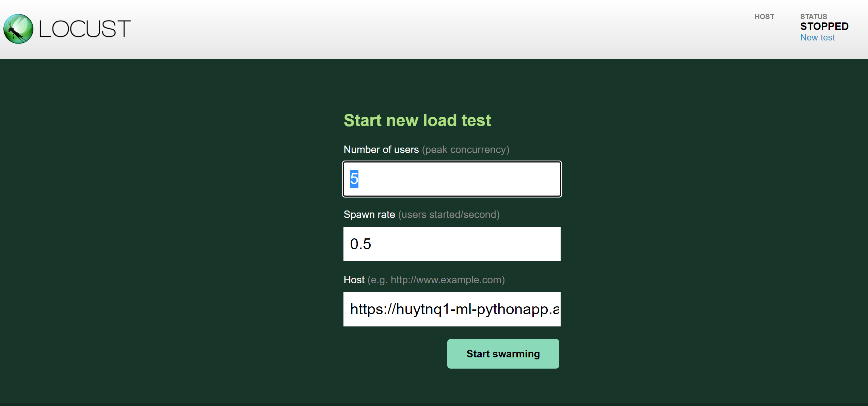Click the Start new load test heading
This screenshot has height=406, width=868.
(417, 120)
